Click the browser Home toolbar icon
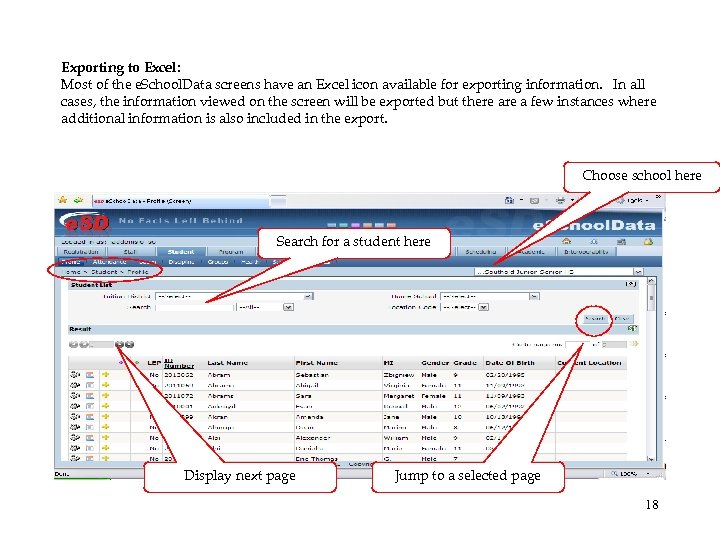The height and width of the screenshot is (540, 720). point(509,200)
